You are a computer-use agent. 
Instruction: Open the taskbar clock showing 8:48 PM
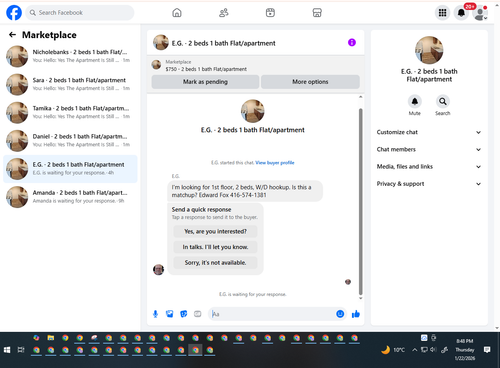point(465,350)
